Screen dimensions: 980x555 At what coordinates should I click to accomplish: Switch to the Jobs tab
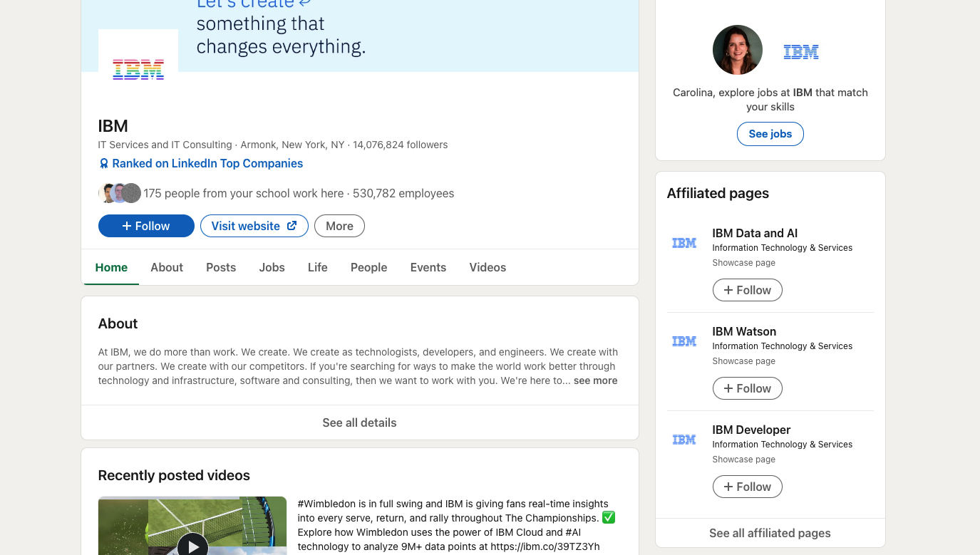[272, 267]
